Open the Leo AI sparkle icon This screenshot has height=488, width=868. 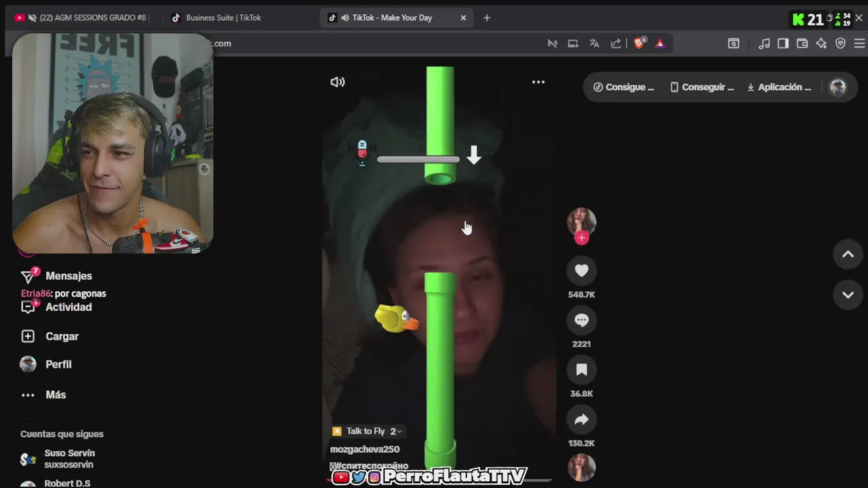pos(821,43)
